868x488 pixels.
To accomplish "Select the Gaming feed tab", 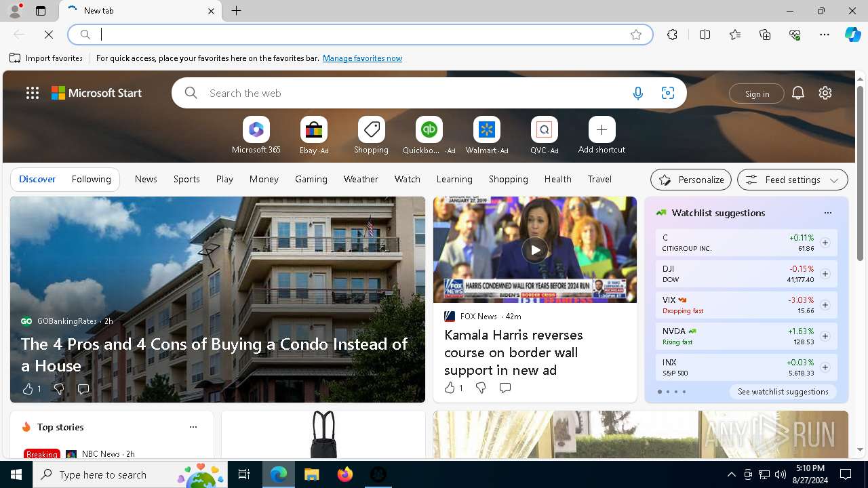I will click(311, 179).
